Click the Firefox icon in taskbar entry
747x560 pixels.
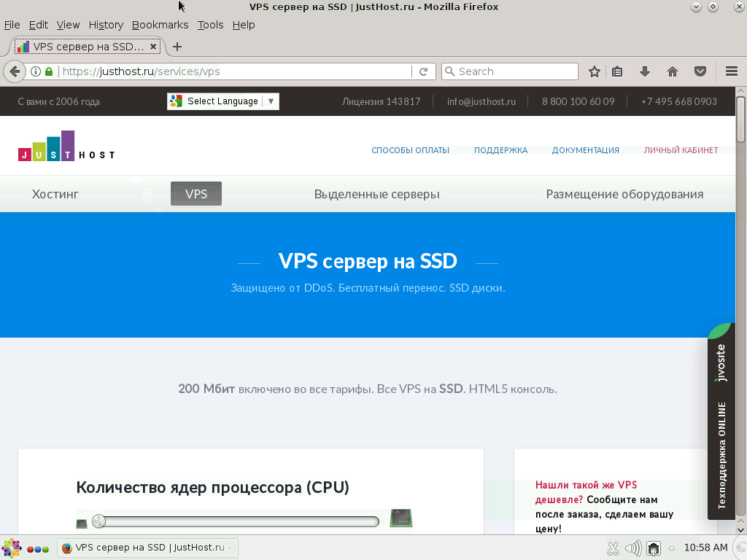click(x=66, y=548)
